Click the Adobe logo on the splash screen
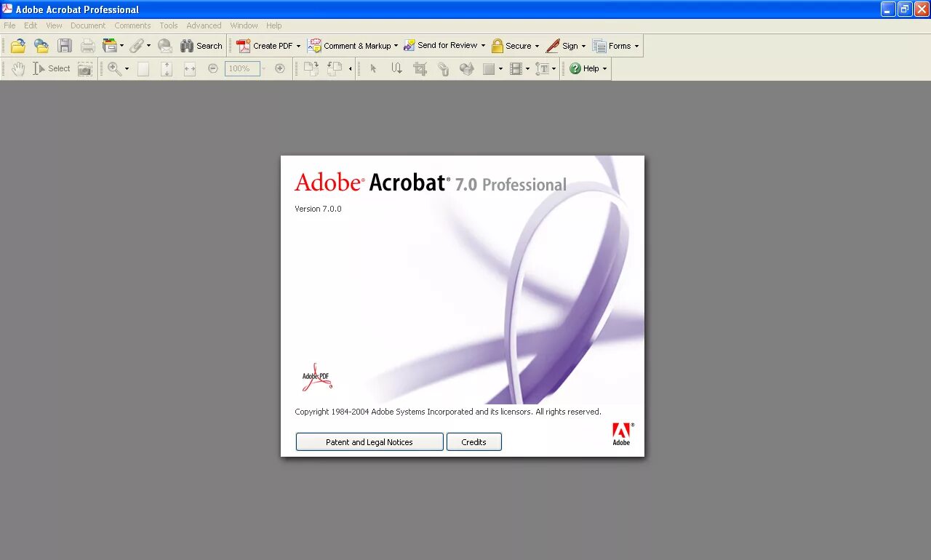Screen dimensions: 931x560 coord(622,434)
